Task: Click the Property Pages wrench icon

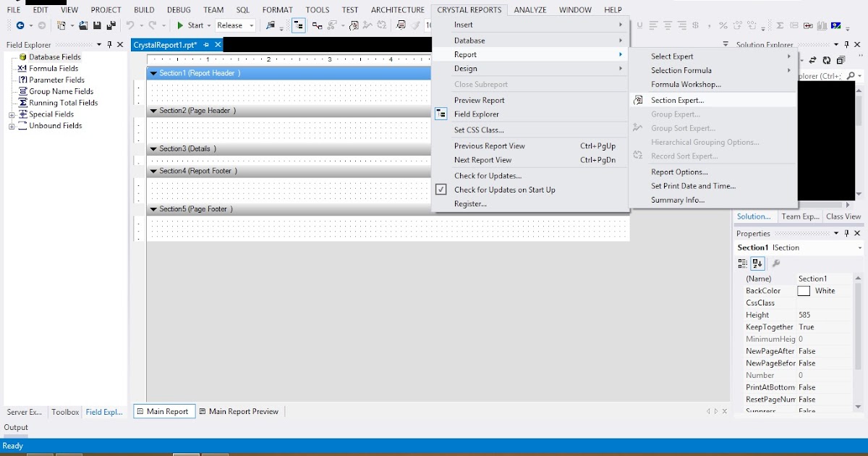Action: point(777,263)
